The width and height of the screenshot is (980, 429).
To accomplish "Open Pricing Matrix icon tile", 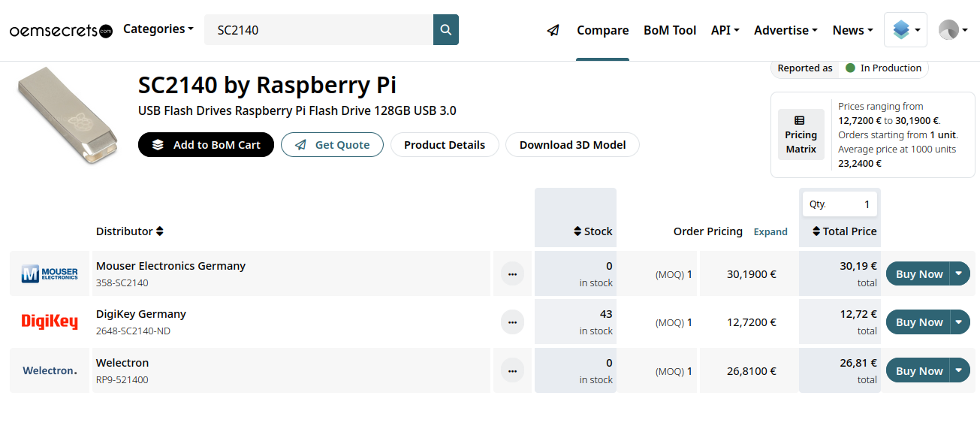I will point(801,134).
